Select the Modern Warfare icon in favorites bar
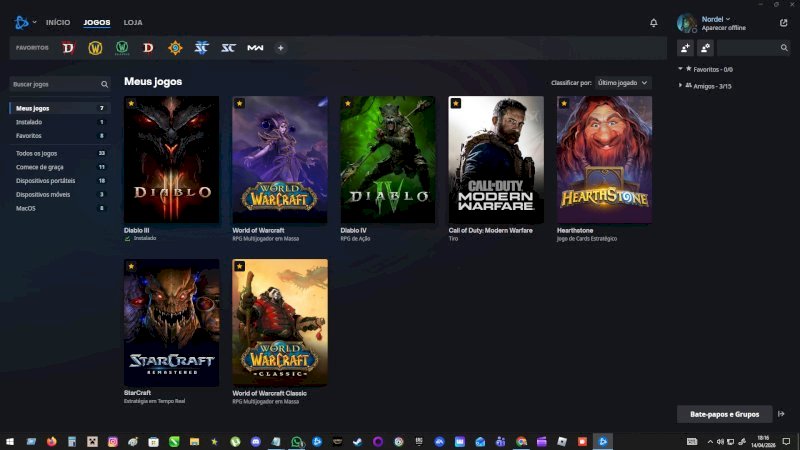Screen dimensions: 800x450 tap(255, 48)
